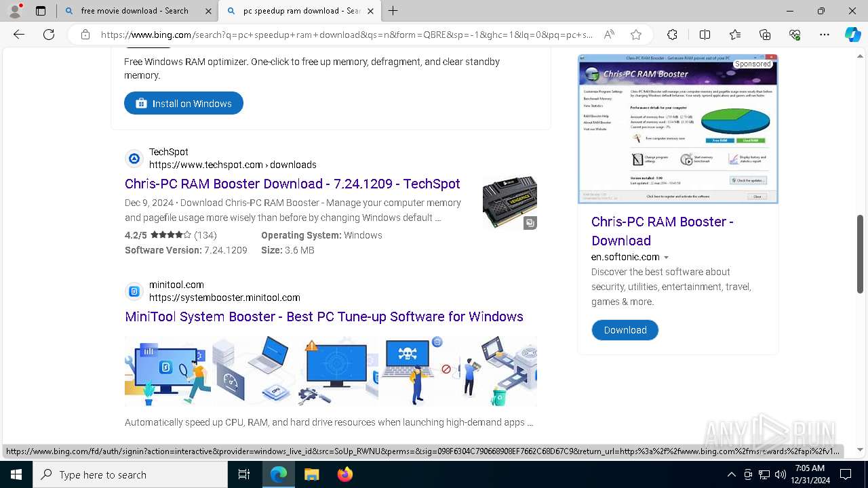Go back to the previous page
This screenshot has height=488, width=868.
tap(19, 35)
